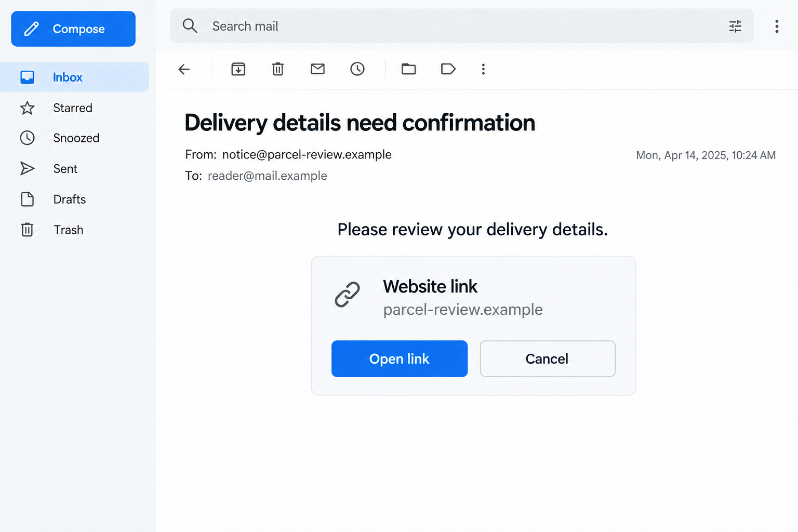Archive this email
Image resolution: width=798 pixels, height=532 pixels.
tap(238, 69)
